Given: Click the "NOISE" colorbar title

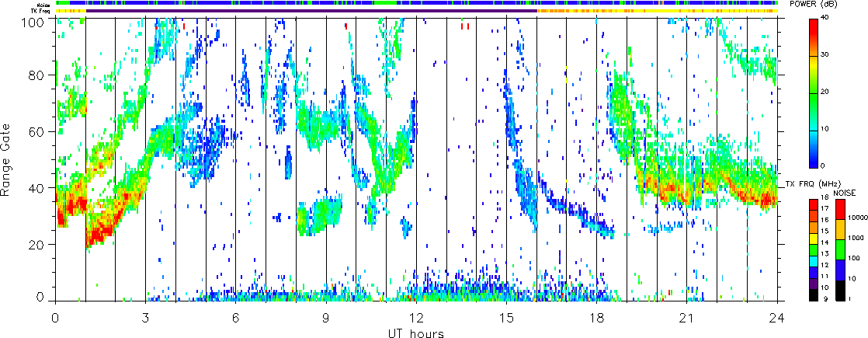Looking at the screenshot, I should coord(845,193).
